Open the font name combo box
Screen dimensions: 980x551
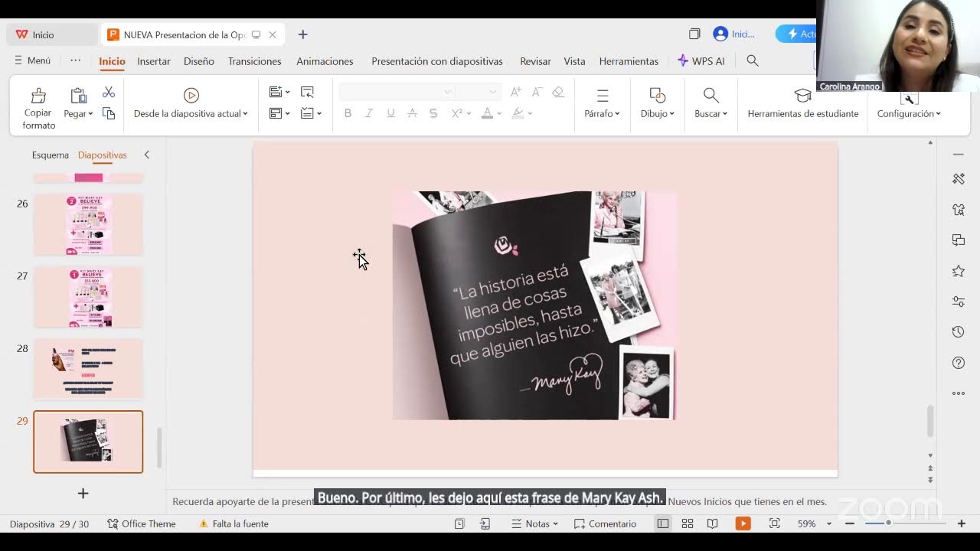click(397, 92)
